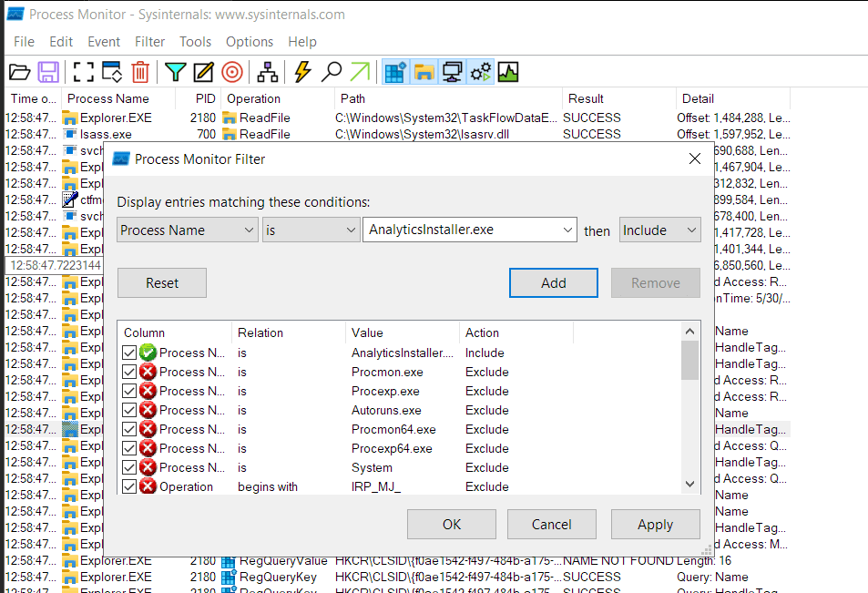
Task: Toggle Show Profiling Events graph icon
Action: (x=508, y=72)
